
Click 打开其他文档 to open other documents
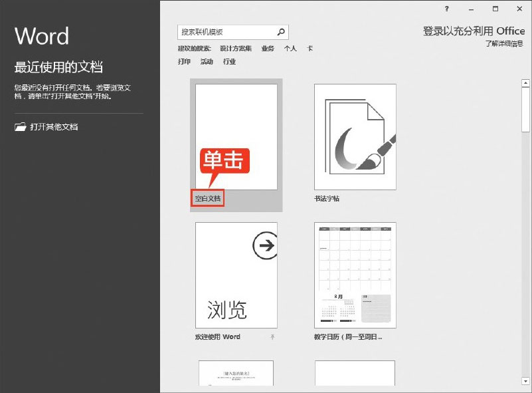[54, 126]
